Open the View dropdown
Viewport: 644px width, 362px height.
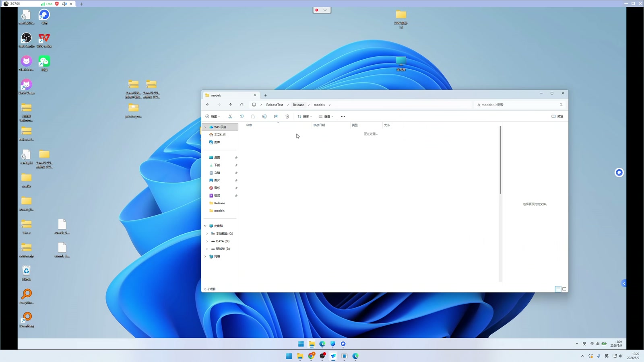click(326, 117)
